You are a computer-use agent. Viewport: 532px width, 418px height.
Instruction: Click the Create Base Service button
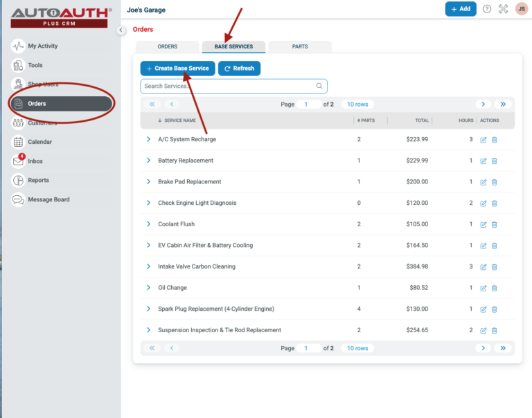pos(177,69)
